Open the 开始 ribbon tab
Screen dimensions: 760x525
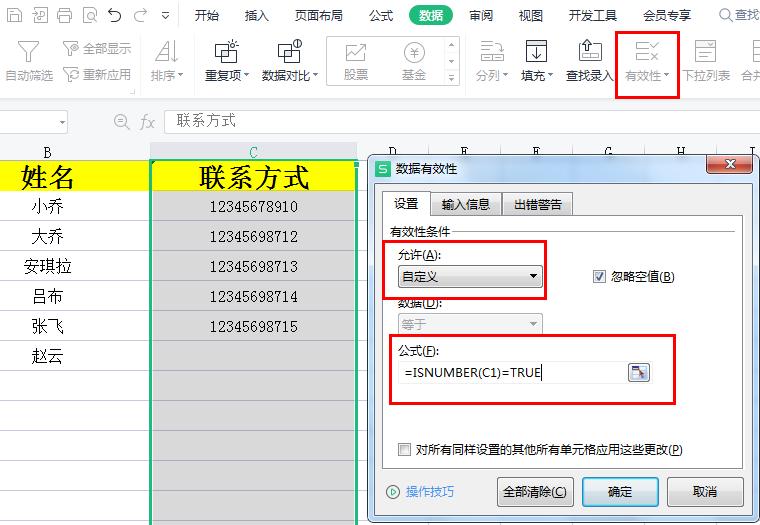[207, 16]
